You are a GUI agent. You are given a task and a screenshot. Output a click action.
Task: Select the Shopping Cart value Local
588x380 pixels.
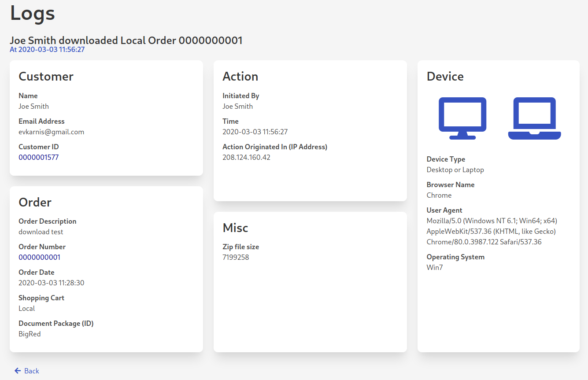click(x=26, y=308)
